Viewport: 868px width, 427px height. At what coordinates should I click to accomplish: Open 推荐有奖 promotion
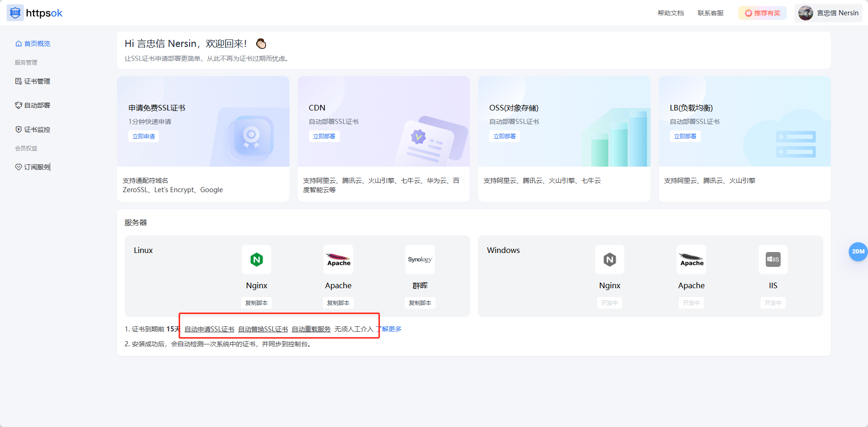(x=762, y=13)
